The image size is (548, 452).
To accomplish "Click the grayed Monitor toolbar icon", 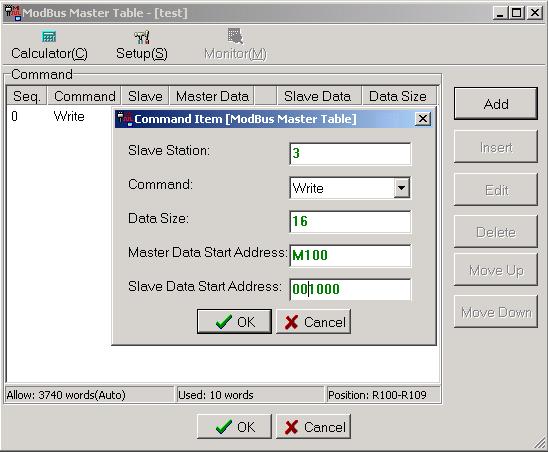I will tap(235, 36).
